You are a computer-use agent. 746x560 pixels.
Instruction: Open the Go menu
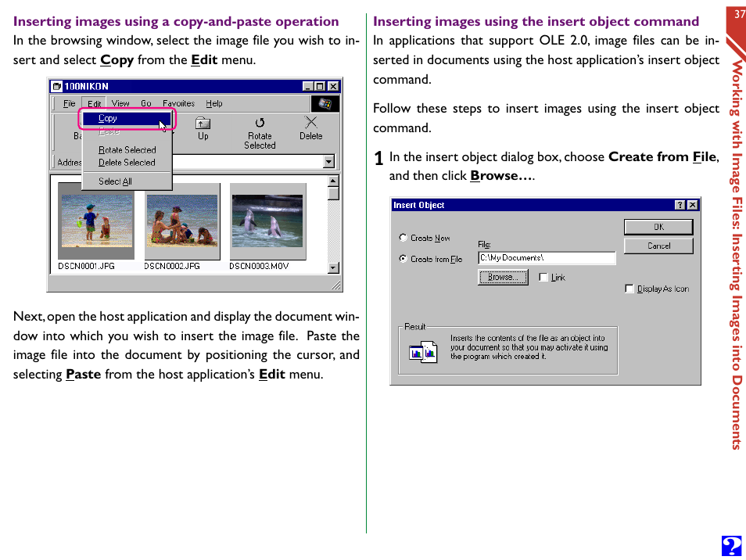pos(145,103)
